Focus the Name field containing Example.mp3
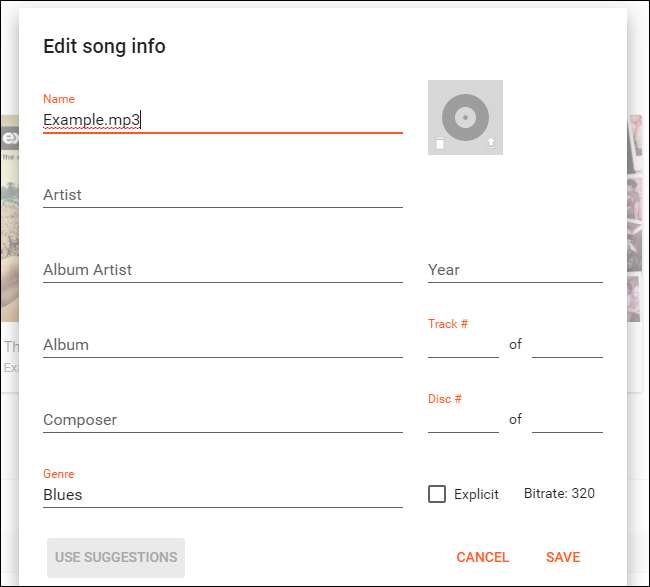 [x=222, y=120]
